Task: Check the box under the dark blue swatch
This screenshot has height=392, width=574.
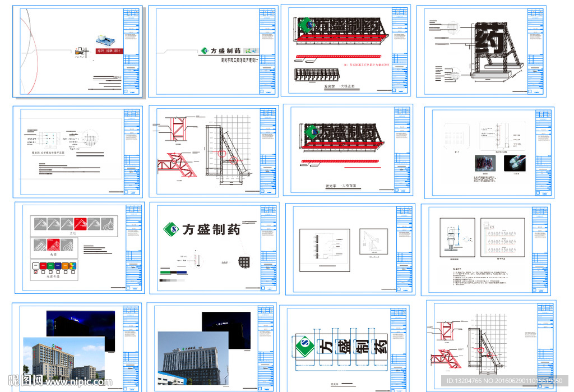Action: coord(58,272)
